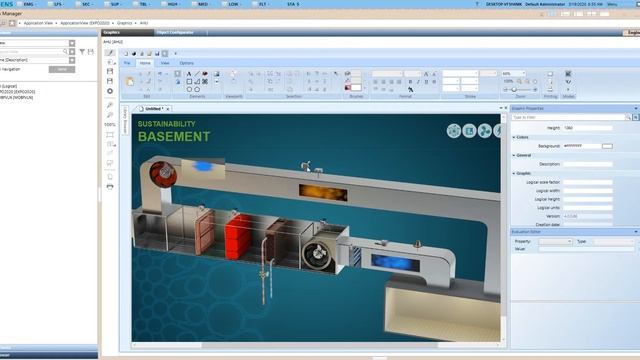The height and width of the screenshot is (360, 640).
Task: Click the Height value field in properties
Action: 588,128
